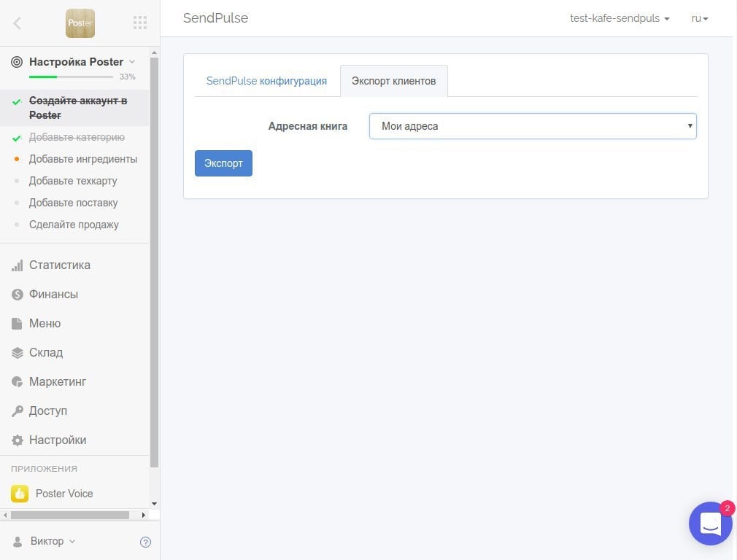Open the Создайте аккаунт в Poster step
The height and width of the screenshot is (560, 737).
[x=74, y=108]
